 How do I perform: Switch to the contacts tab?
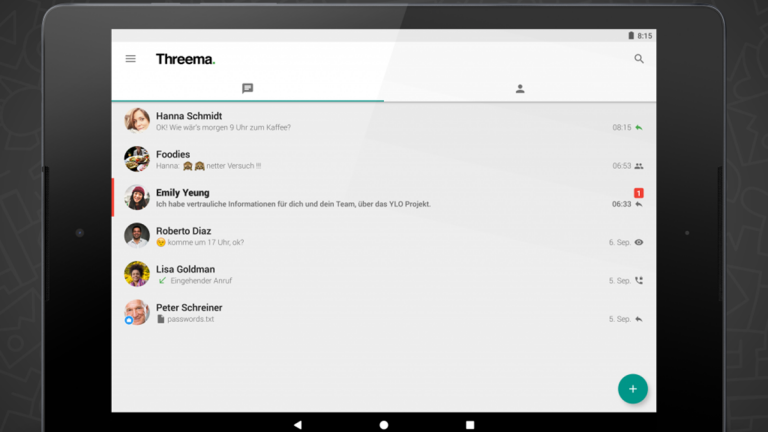pos(520,88)
